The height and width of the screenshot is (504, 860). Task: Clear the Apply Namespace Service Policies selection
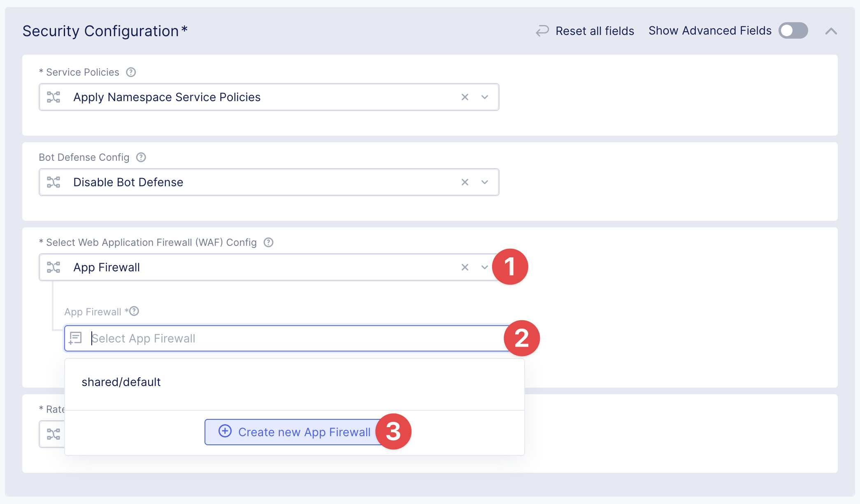coord(465,97)
